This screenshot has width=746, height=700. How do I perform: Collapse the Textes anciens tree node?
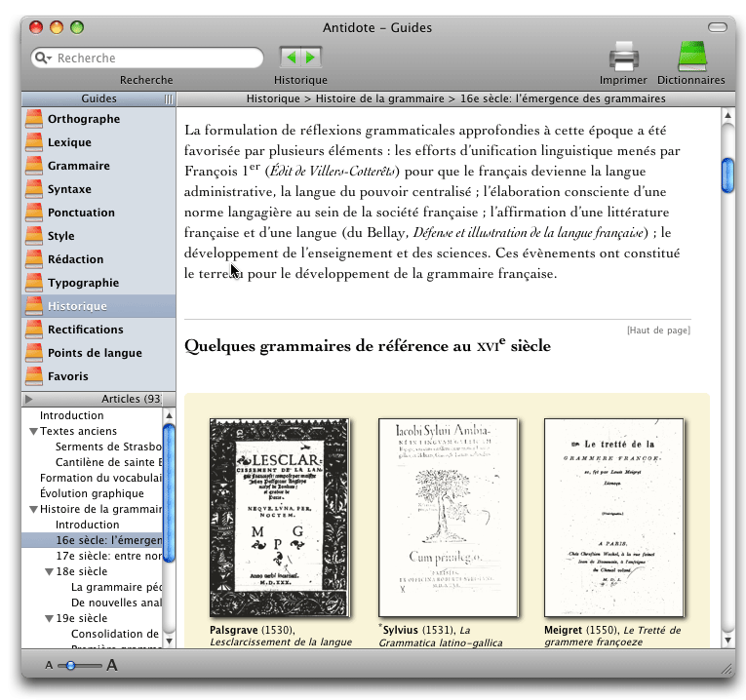tap(34, 431)
